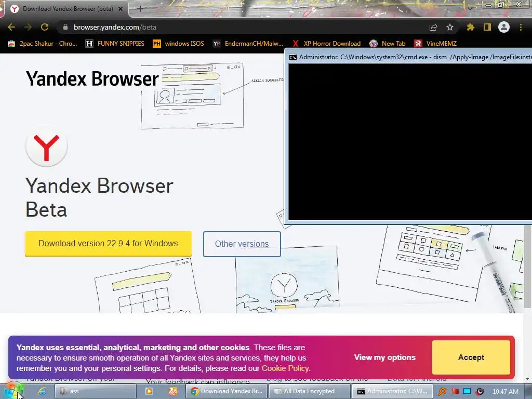Click the round recorder tray icon
The image size is (532, 399).
[480, 392]
